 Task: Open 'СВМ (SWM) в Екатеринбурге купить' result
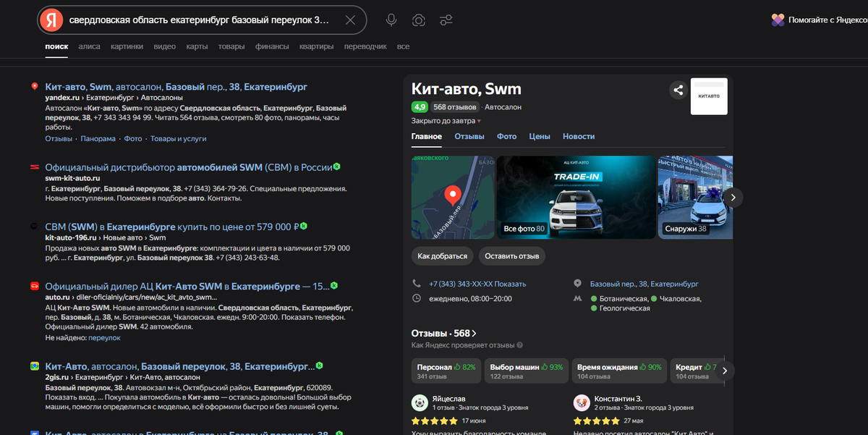[x=172, y=226]
